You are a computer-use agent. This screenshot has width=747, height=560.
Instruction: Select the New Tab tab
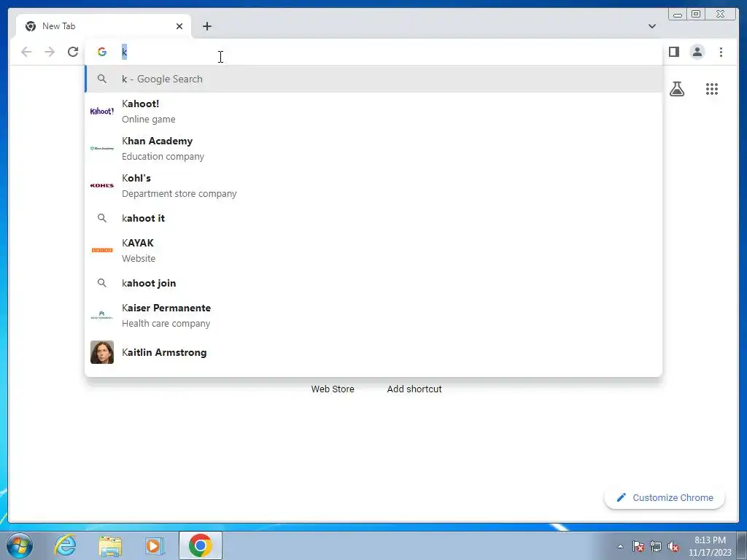104,26
